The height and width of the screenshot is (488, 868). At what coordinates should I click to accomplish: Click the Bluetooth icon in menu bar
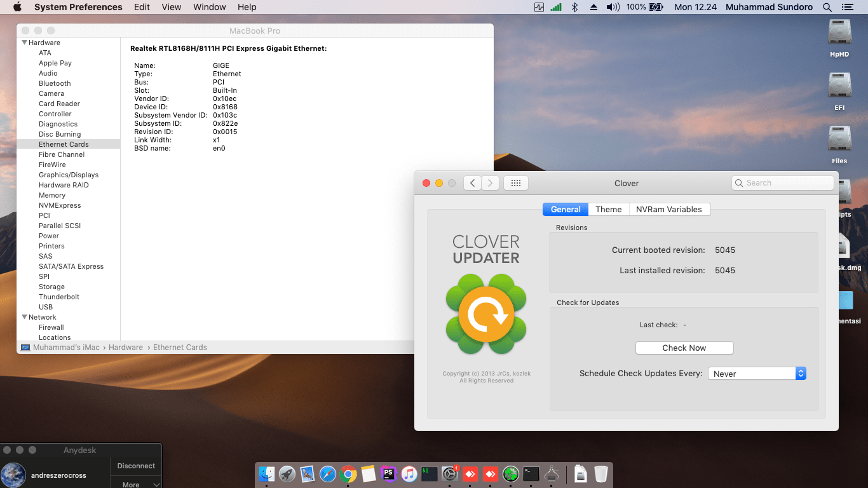coord(574,7)
